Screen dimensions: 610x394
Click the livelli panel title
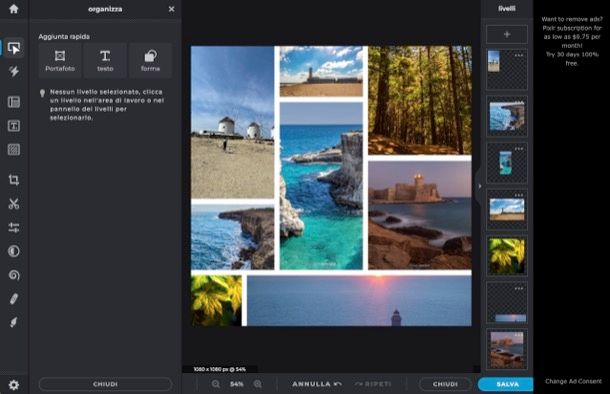coord(507,9)
